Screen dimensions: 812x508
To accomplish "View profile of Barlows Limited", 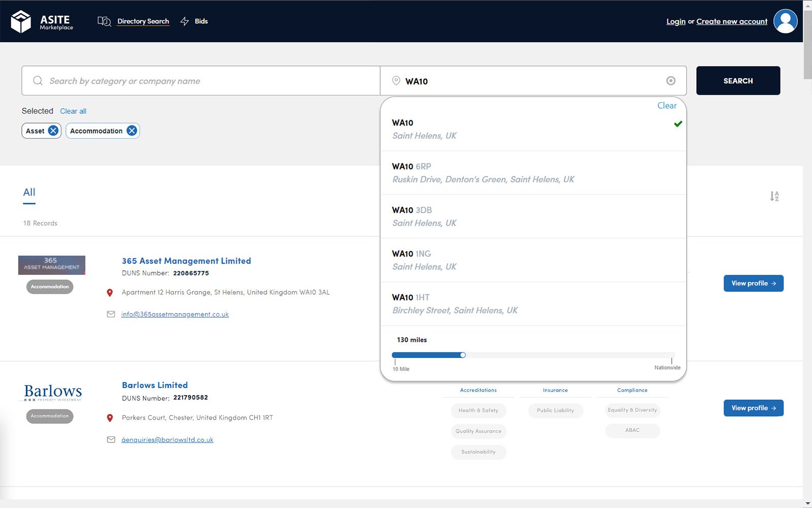I will point(753,408).
